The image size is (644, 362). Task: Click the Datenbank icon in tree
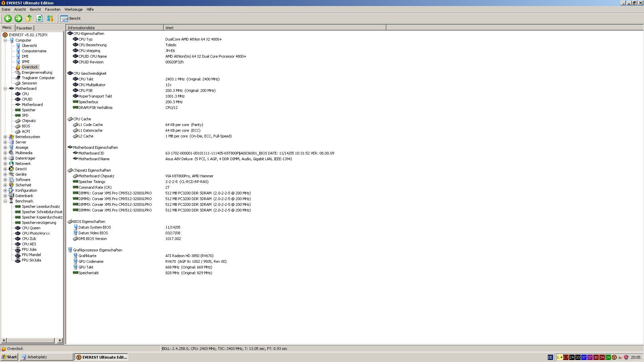(11, 196)
